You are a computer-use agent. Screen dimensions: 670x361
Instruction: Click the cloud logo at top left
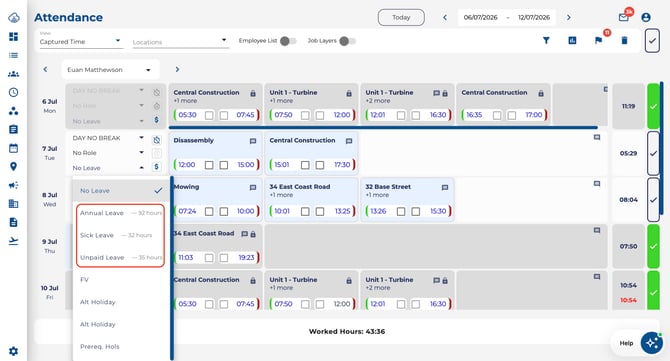click(14, 18)
